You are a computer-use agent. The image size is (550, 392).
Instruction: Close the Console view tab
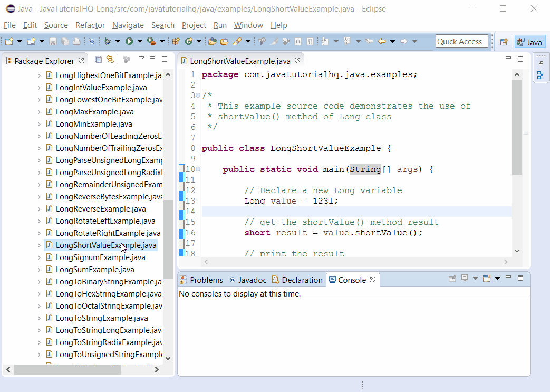[373, 280]
